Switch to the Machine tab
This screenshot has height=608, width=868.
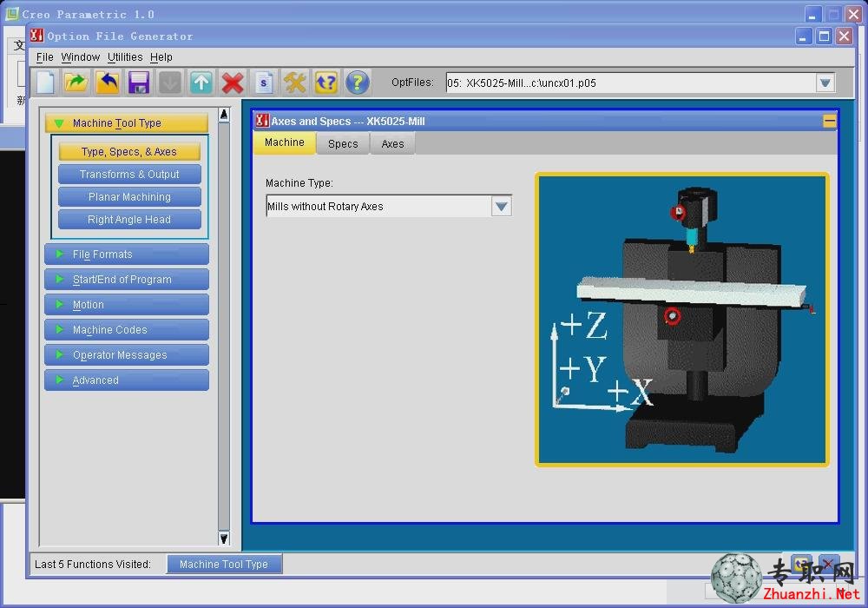click(285, 142)
